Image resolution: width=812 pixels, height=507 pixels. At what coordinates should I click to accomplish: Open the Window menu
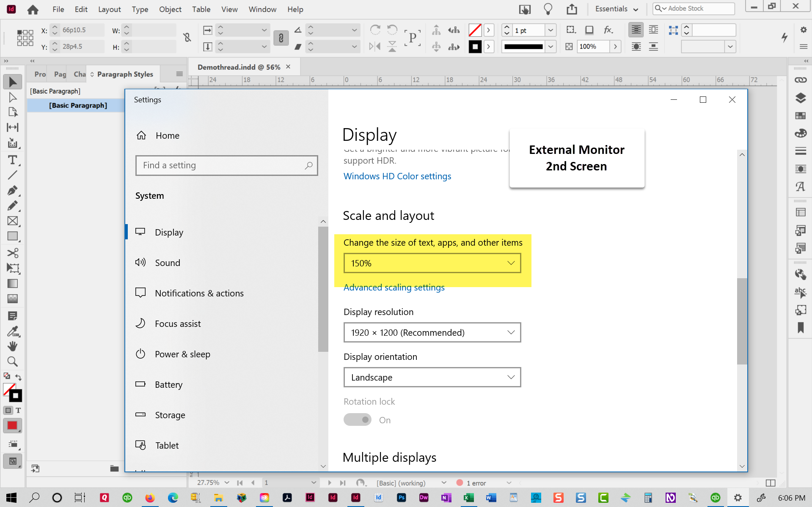click(x=262, y=9)
